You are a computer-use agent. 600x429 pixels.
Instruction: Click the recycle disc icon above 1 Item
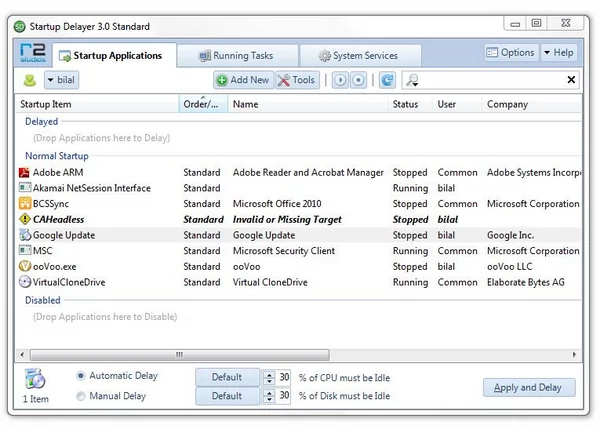35,379
